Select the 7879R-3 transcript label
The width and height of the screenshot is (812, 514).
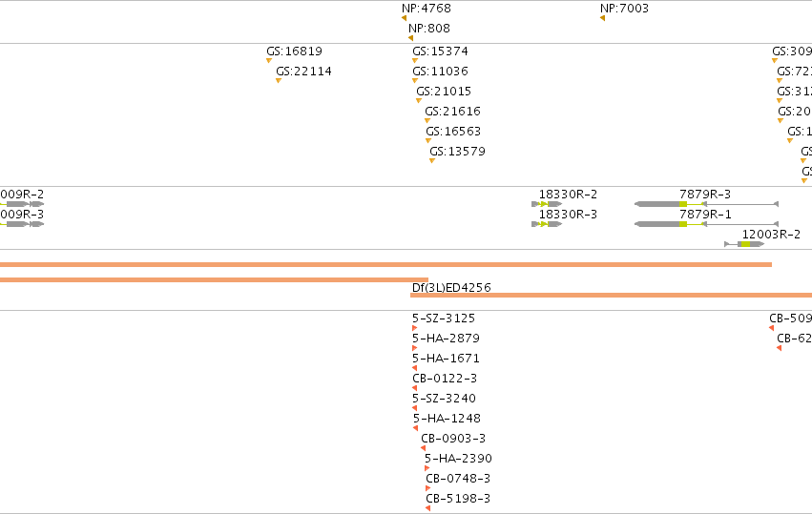(x=705, y=195)
